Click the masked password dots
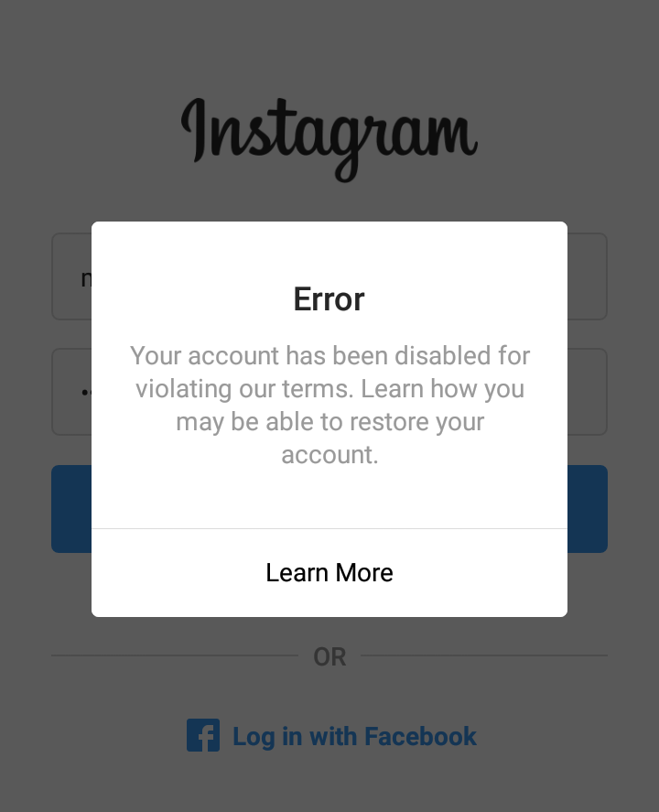Image resolution: width=659 pixels, height=812 pixels. pyautogui.click(x=86, y=393)
